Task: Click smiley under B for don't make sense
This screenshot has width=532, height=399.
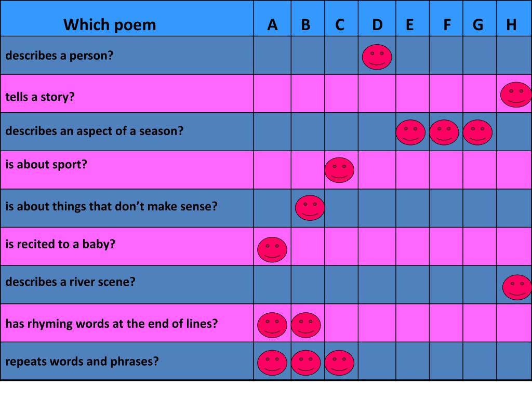Action: click(x=310, y=208)
